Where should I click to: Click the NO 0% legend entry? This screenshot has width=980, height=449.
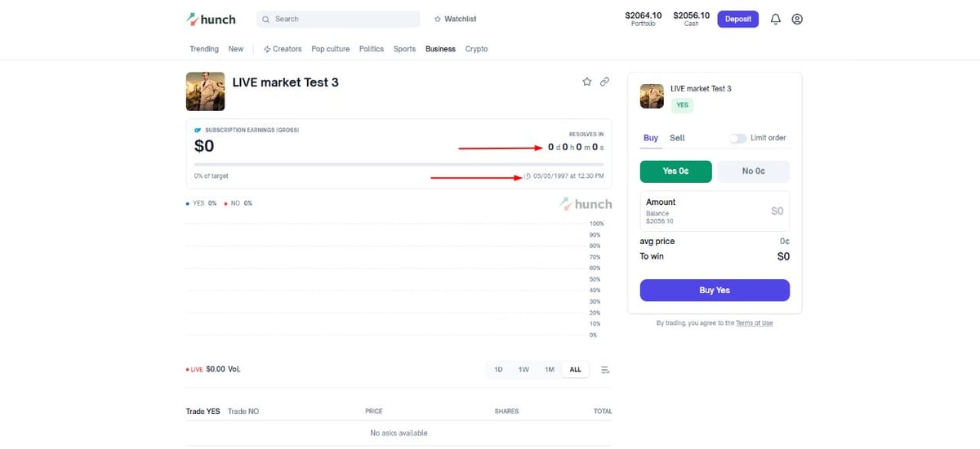pyautogui.click(x=238, y=203)
